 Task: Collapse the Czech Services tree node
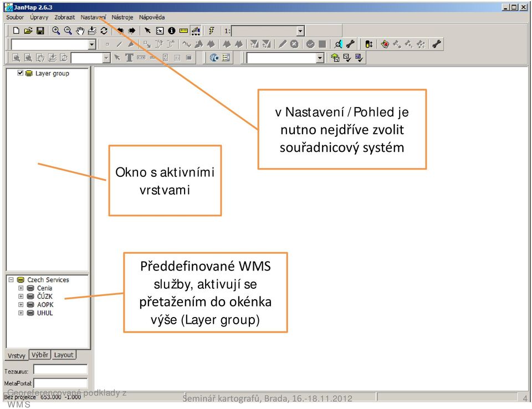click(11, 280)
